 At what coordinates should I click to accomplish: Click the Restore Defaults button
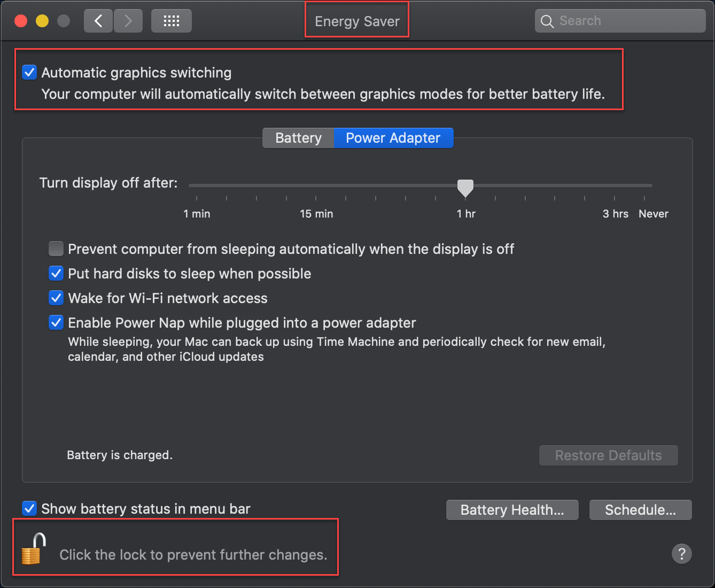point(608,455)
